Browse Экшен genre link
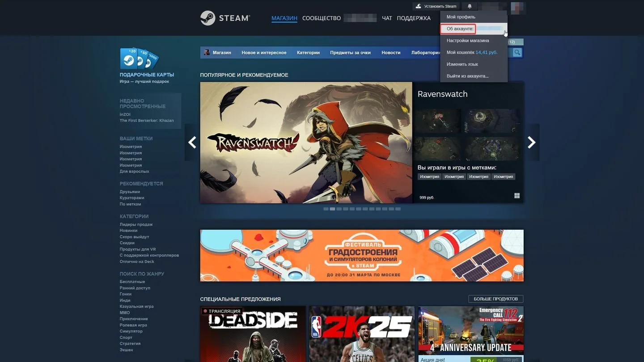Screen dimensions: 644x362 [126, 350]
